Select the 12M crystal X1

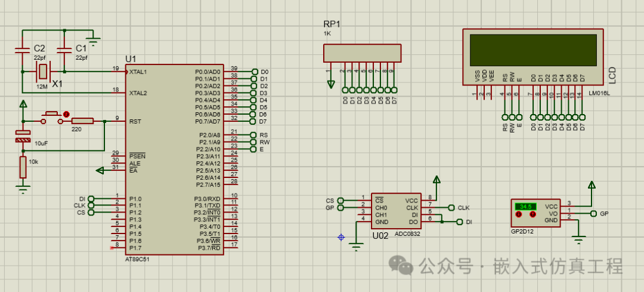42,72
